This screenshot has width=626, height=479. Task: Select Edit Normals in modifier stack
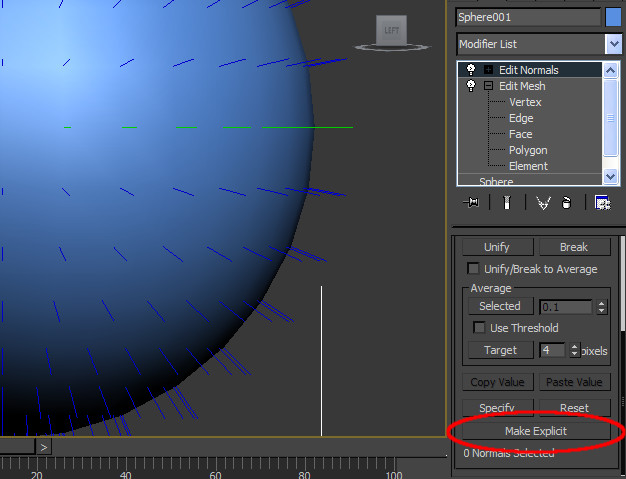[529, 70]
